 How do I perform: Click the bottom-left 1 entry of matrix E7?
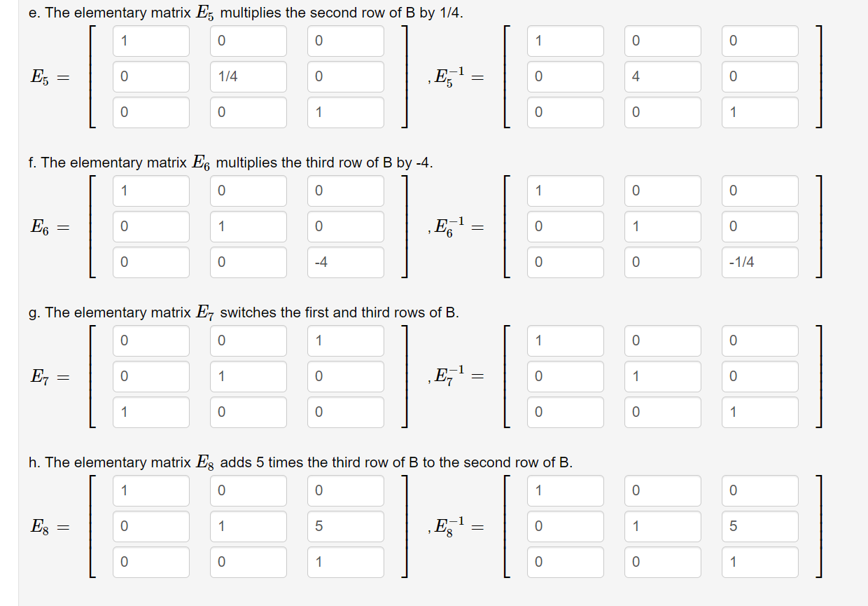point(150,412)
